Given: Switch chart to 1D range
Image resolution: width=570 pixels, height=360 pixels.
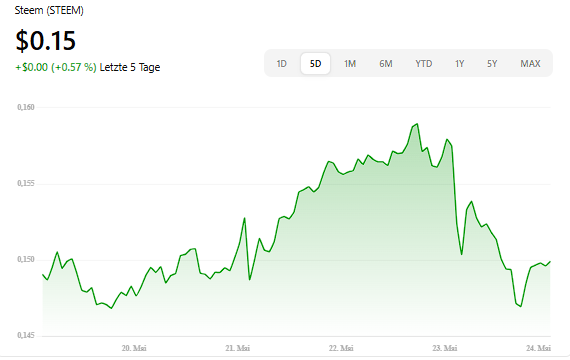Looking at the screenshot, I should 281,64.
